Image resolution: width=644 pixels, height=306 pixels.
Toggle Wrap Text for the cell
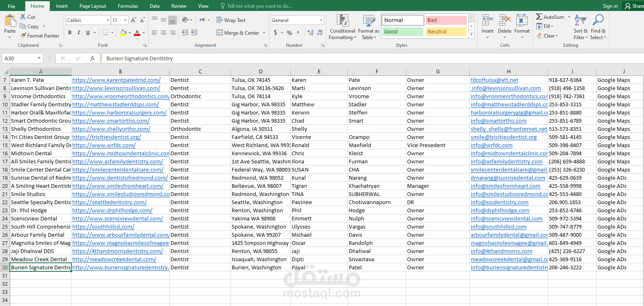pyautogui.click(x=231, y=20)
